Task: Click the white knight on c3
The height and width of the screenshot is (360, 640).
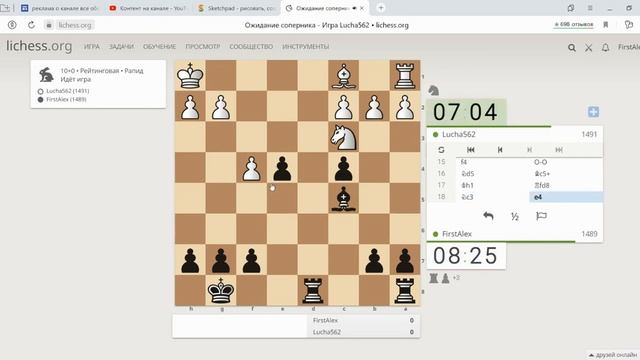Action: [343, 137]
